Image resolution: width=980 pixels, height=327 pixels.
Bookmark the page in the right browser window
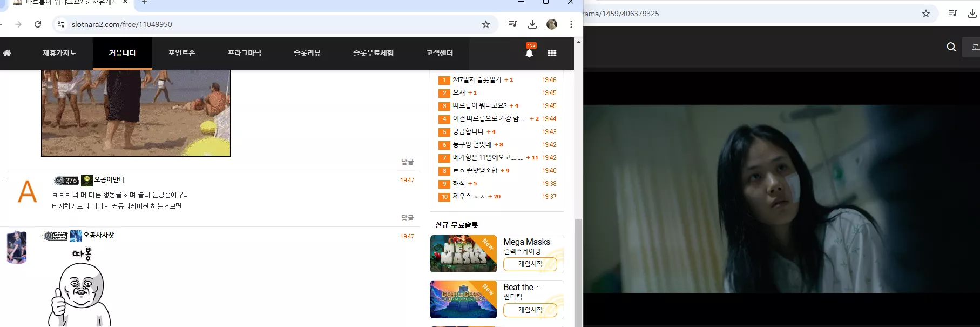[x=926, y=14]
